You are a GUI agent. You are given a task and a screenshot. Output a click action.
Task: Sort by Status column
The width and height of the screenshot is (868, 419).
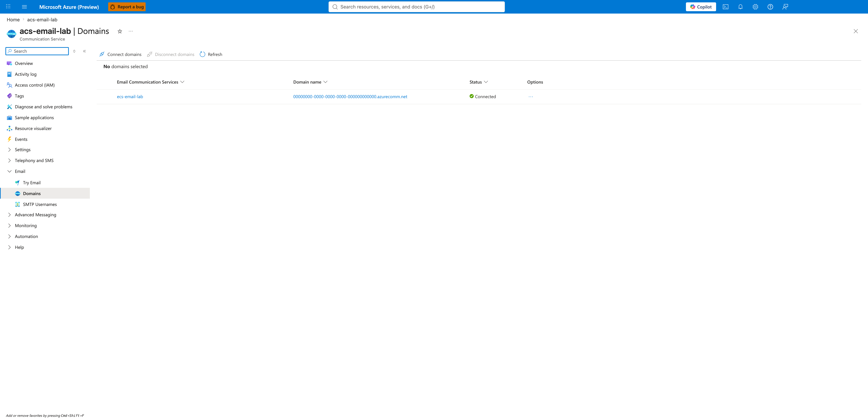pos(478,82)
